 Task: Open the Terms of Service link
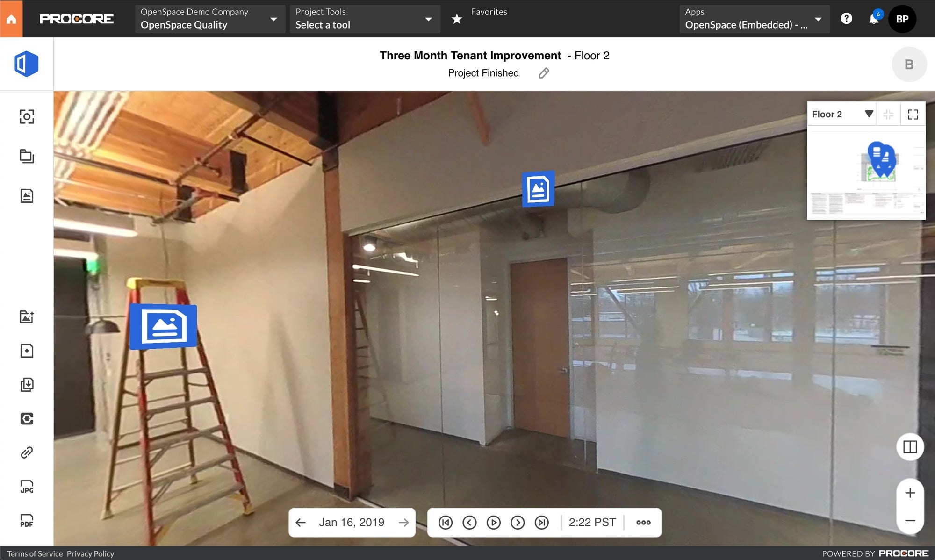[x=35, y=553]
